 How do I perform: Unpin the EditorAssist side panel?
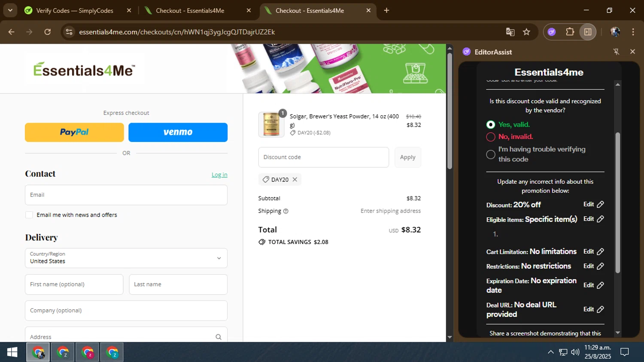(616, 52)
